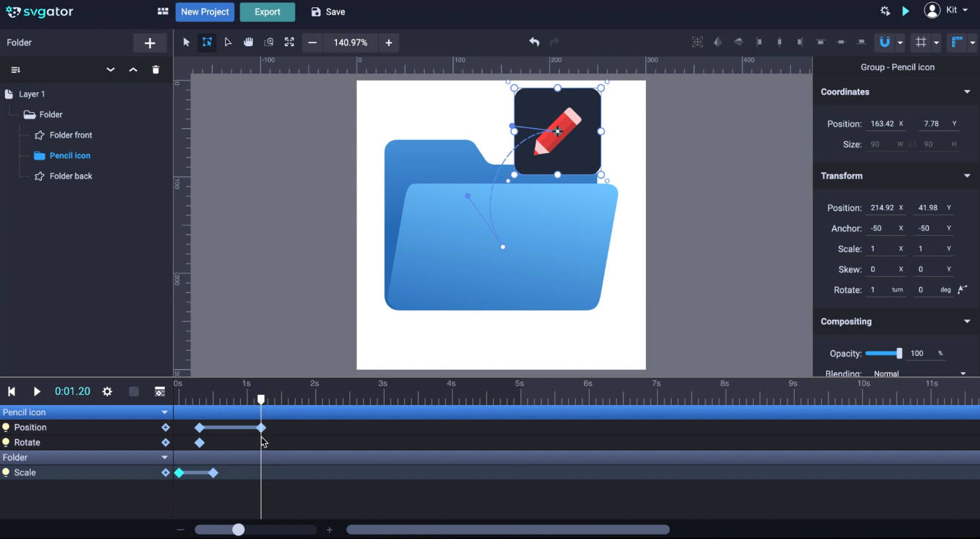Collapse the Transform section arrow

coord(967,176)
